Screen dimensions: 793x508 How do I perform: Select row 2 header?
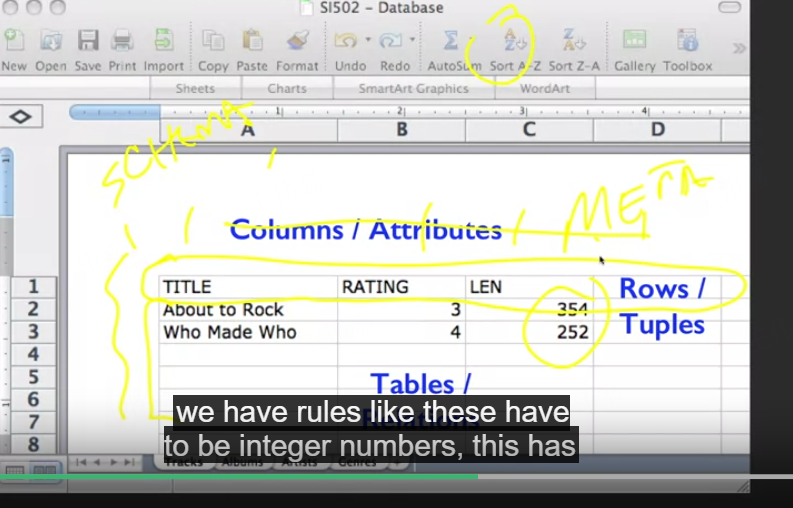point(33,309)
